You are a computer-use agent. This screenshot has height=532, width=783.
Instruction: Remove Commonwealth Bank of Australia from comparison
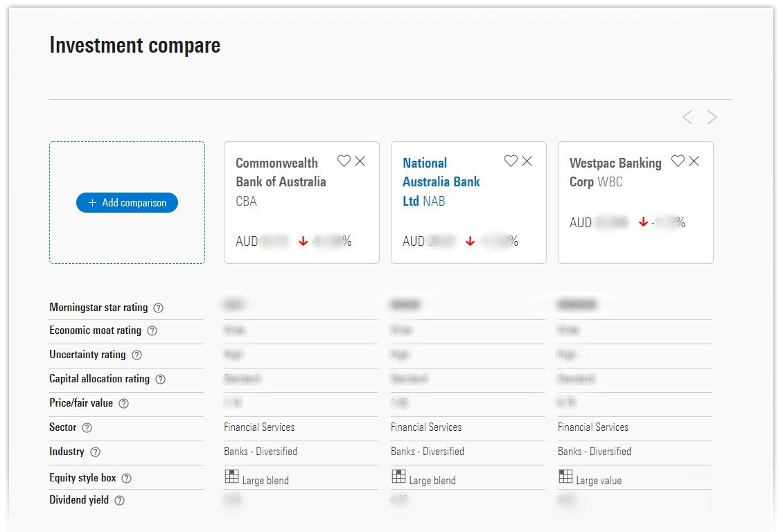click(x=360, y=161)
